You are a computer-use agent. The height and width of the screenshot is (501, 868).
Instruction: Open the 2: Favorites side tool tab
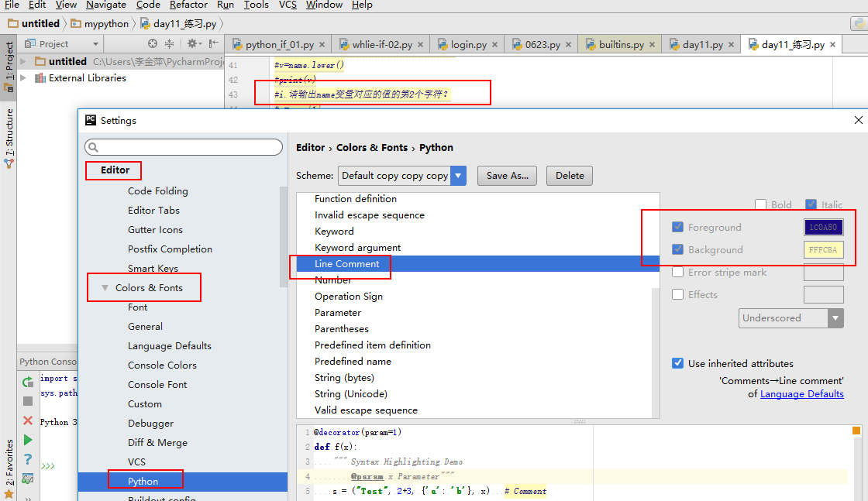9,470
